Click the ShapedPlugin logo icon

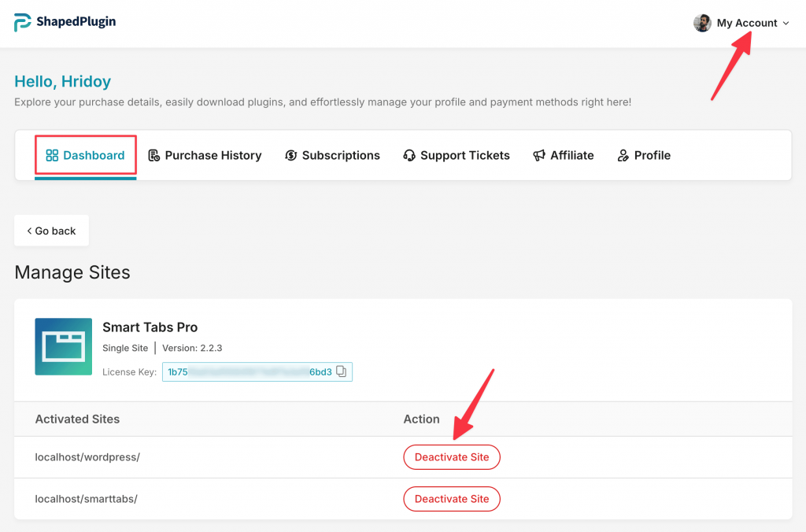tap(22, 22)
